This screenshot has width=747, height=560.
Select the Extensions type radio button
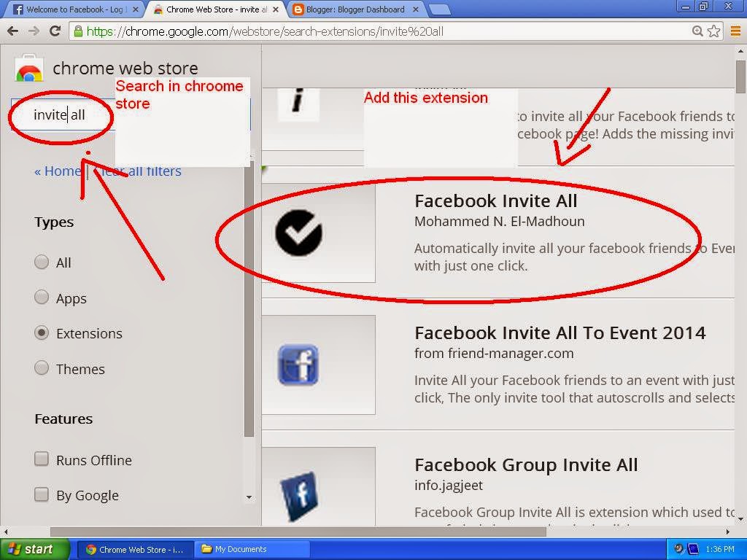(x=42, y=332)
